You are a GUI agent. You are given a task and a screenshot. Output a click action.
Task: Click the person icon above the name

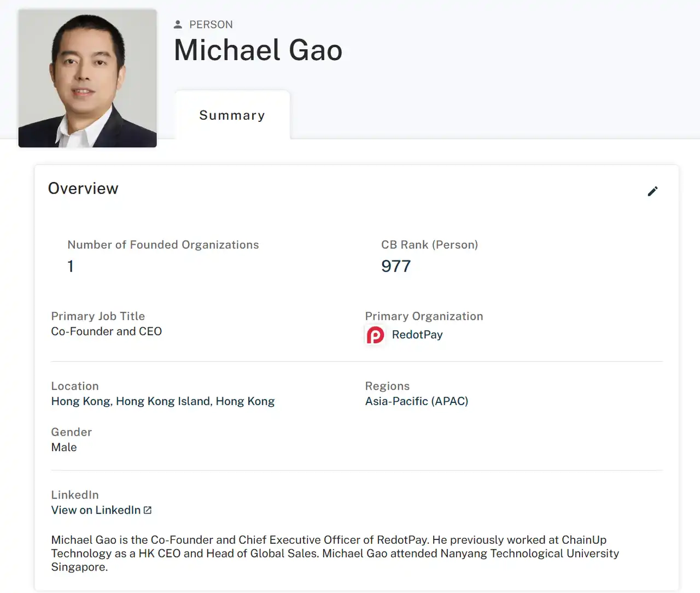click(178, 25)
